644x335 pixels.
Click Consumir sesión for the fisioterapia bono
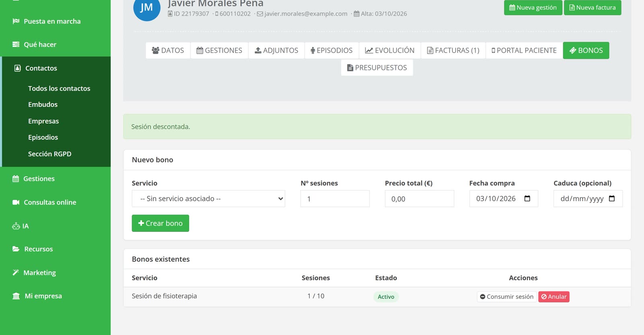pos(507,297)
